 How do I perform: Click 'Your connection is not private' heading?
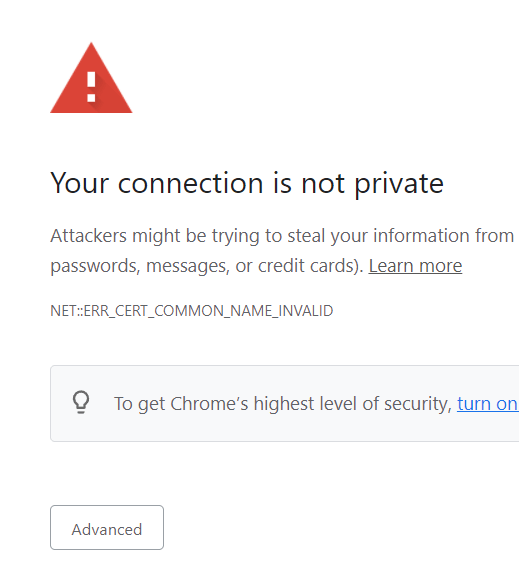(x=247, y=183)
